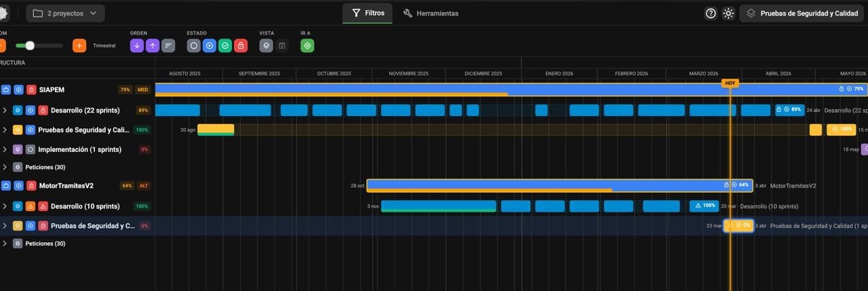Click the MotorTramitesV2 64% timeline bar
This screenshot has width=868, height=291.
tap(560, 185)
